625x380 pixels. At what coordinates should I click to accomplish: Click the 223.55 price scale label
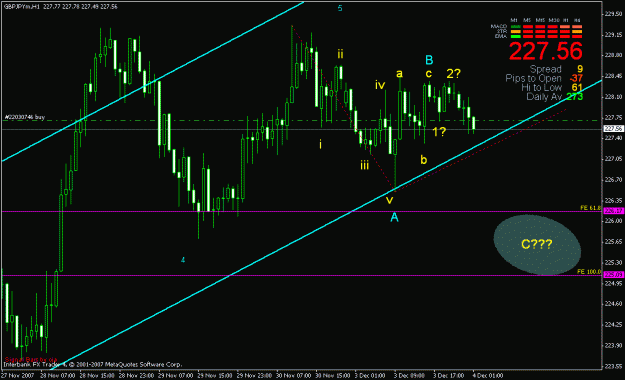pos(614,366)
